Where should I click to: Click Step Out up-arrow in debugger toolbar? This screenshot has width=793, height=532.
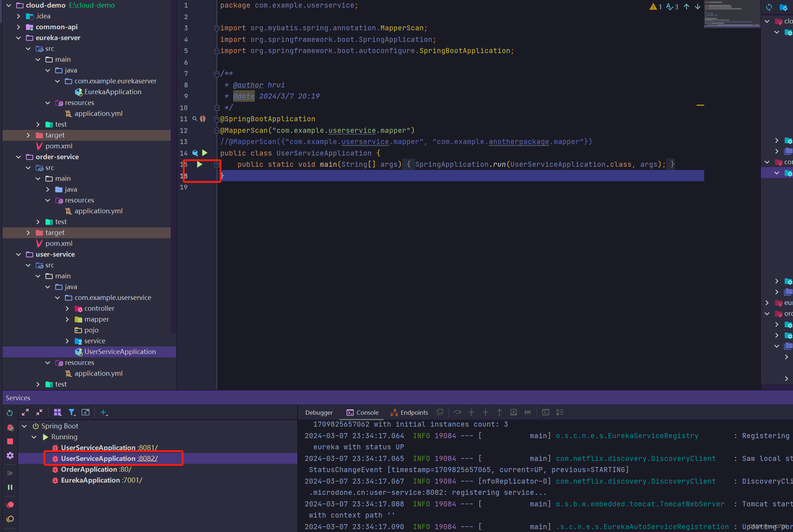pos(500,412)
